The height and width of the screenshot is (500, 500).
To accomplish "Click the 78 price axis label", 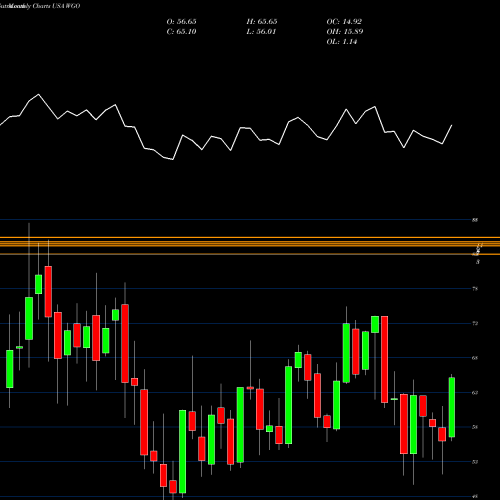I will tap(475, 289).
